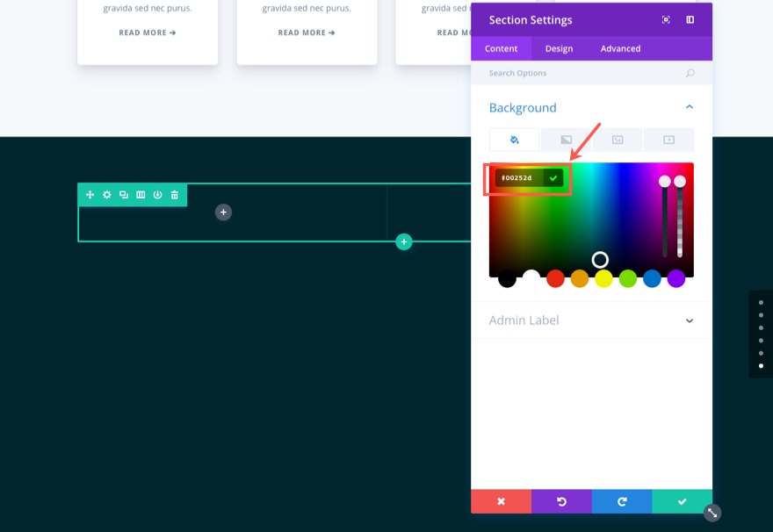Click the opacity slider handle
The height and width of the screenshot is (532, 773).
pos(680,181)
